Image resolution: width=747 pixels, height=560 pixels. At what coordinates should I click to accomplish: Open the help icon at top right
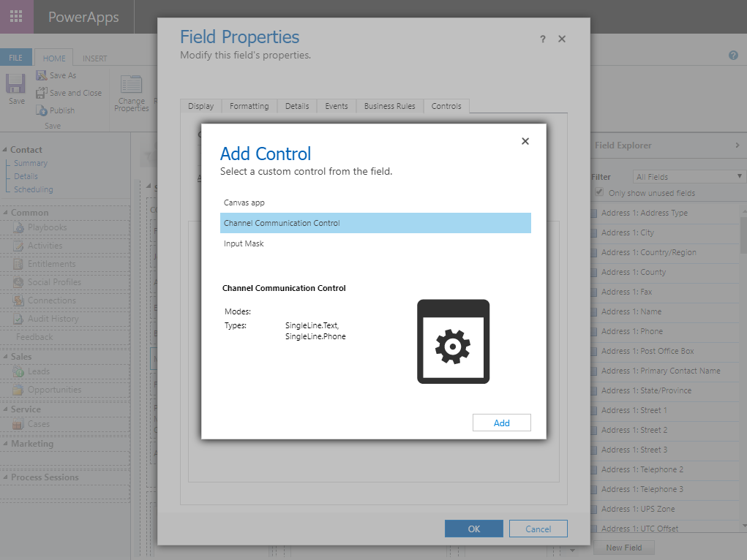point(733,56)
